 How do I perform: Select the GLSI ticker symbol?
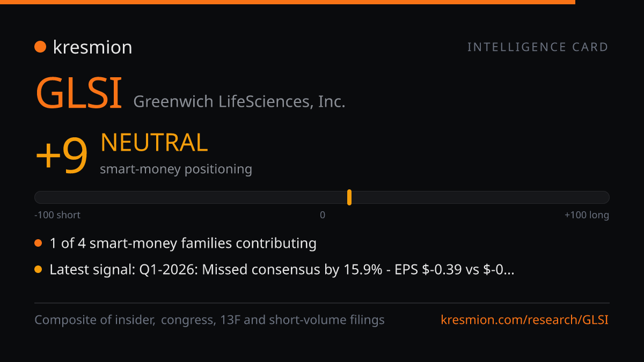tap(79, 93)
